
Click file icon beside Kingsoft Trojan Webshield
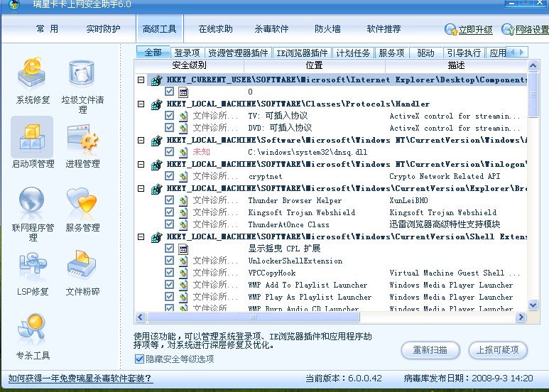click(x=183, y=213)
